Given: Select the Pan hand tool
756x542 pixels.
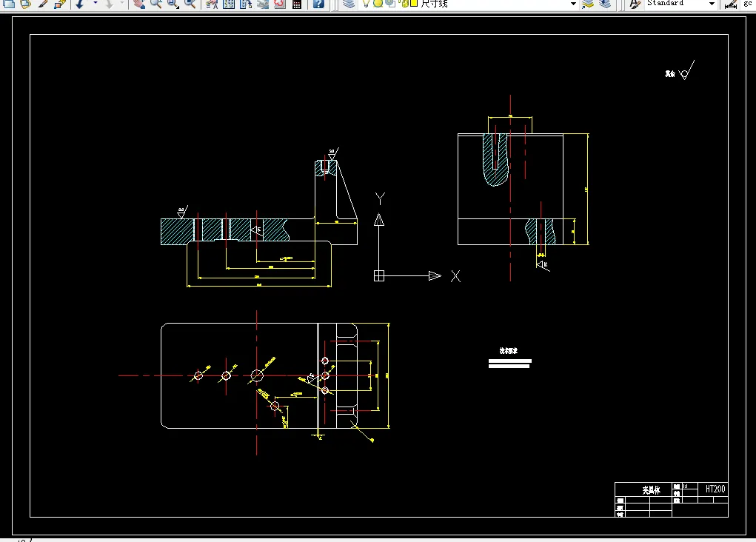Looking at the screenshot, I should point(139,4).
